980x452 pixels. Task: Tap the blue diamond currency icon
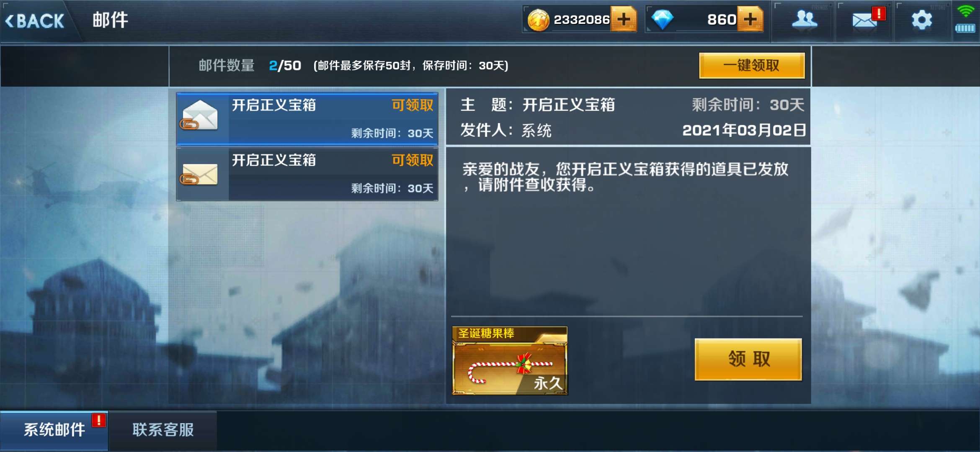click(663, 20)
